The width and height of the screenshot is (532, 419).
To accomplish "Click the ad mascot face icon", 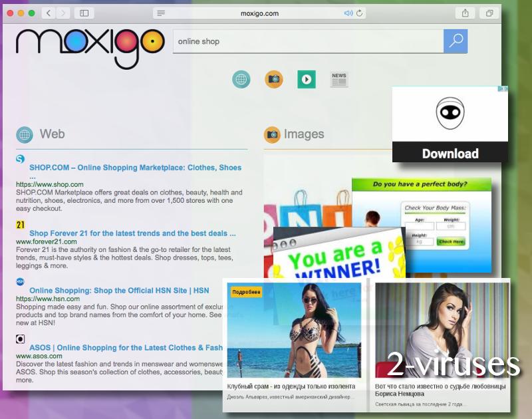I will tap(450, 113).
